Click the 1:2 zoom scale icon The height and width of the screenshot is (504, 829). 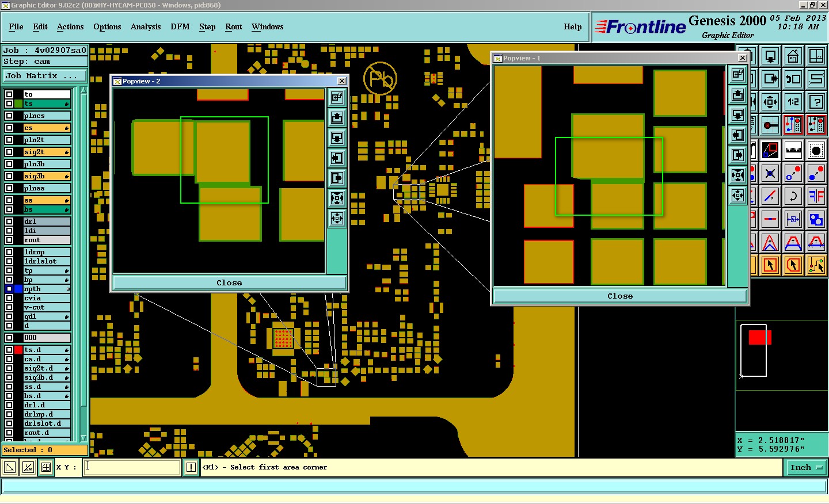click(x=793, y=102)
